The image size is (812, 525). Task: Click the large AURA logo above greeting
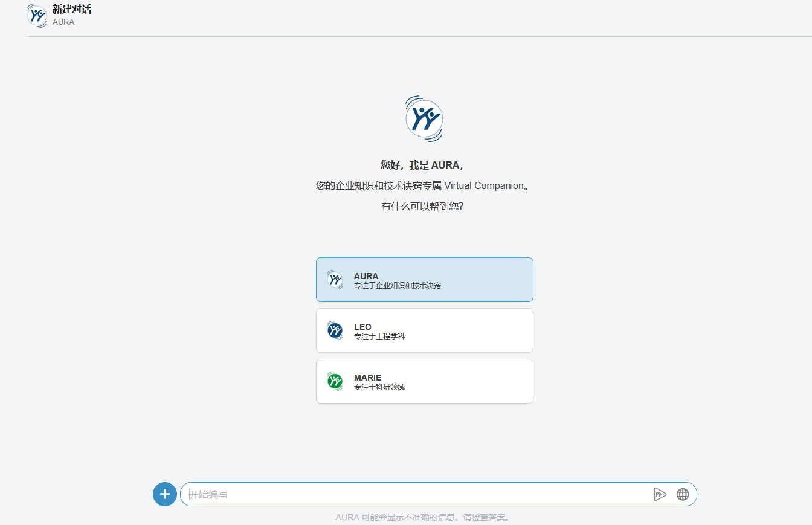[424, 118]
